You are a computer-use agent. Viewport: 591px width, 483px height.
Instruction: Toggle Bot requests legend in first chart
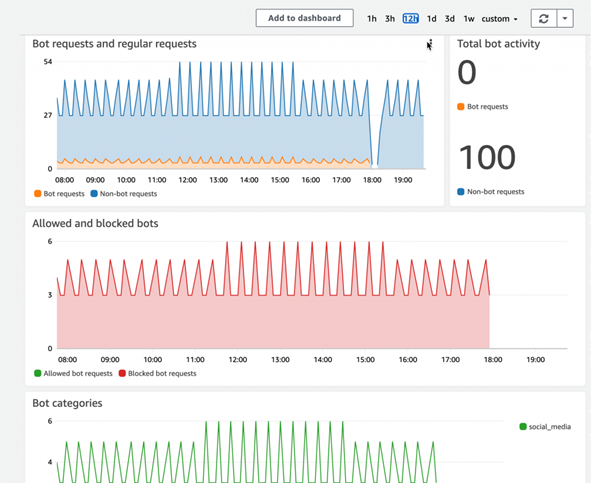(x=59, y=194)
